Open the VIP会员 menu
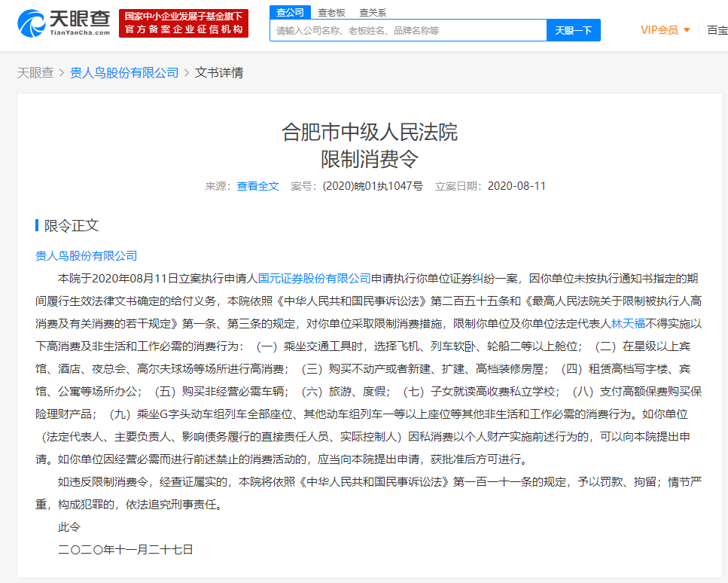 pos(666,30)
